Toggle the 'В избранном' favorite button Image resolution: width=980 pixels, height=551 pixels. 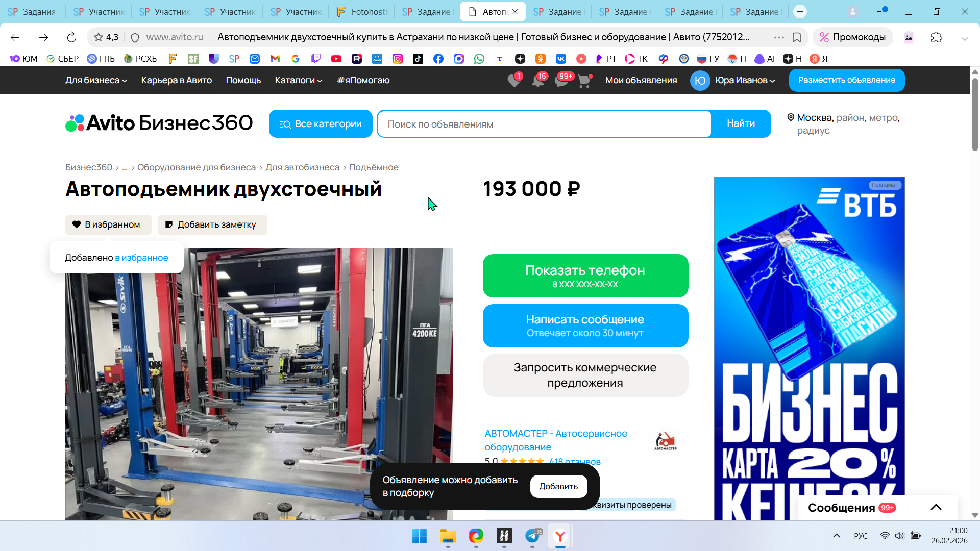tap(108, 224)
